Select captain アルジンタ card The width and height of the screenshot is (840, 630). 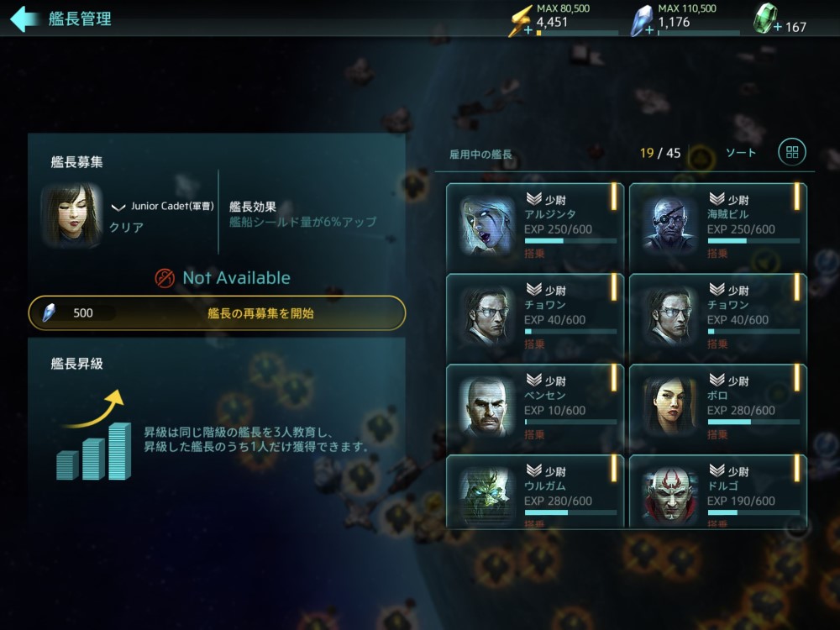534,227
